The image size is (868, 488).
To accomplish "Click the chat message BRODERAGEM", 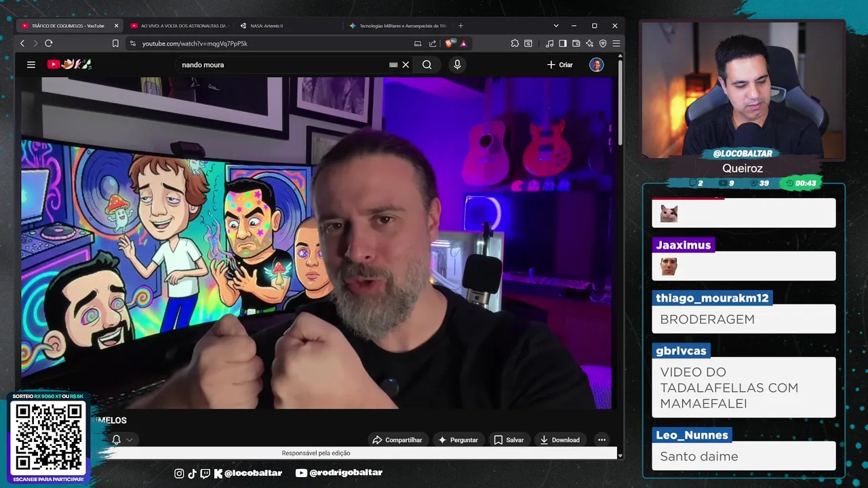I will [x=707, y=319].
